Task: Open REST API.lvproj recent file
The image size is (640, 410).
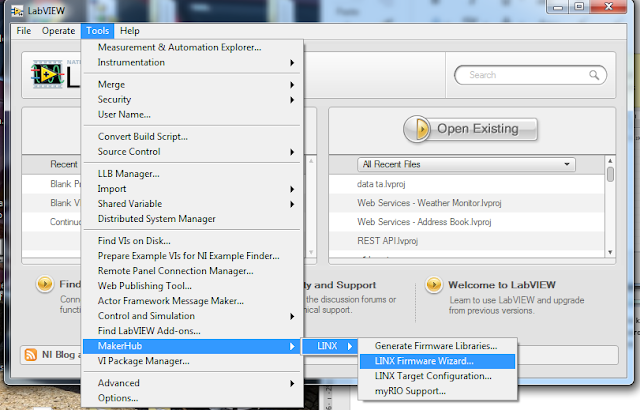Action: 467,241
